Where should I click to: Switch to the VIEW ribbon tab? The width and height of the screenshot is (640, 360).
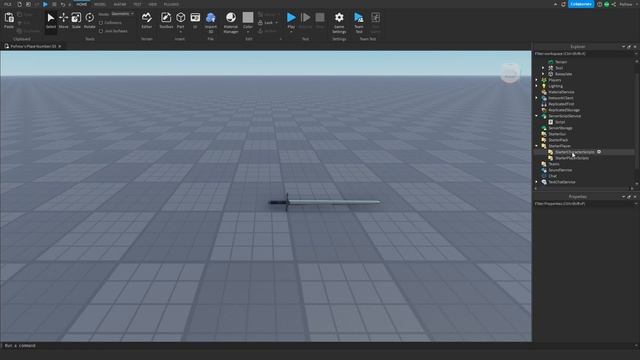[x=153, y=4]
